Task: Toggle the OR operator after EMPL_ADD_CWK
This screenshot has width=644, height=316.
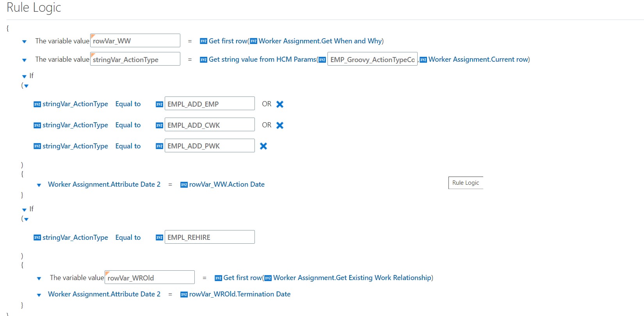Action: click(267, 125)
